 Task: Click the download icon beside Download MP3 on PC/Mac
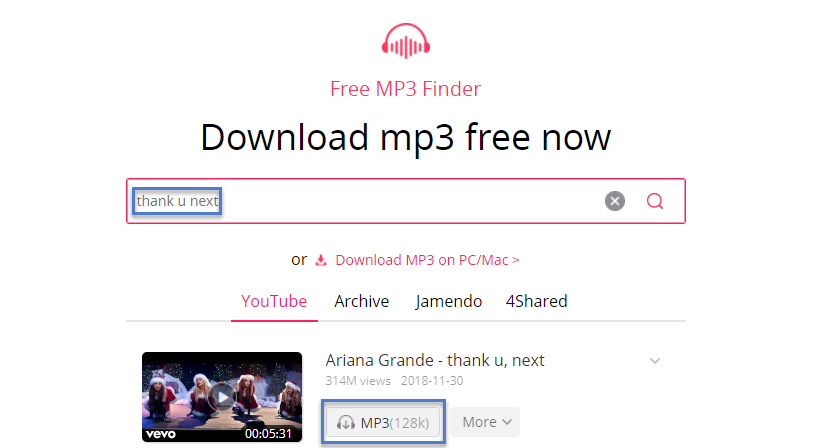321,260
